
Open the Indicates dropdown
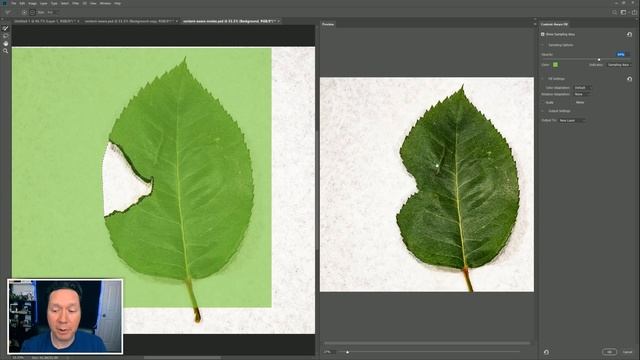point(619,65)
